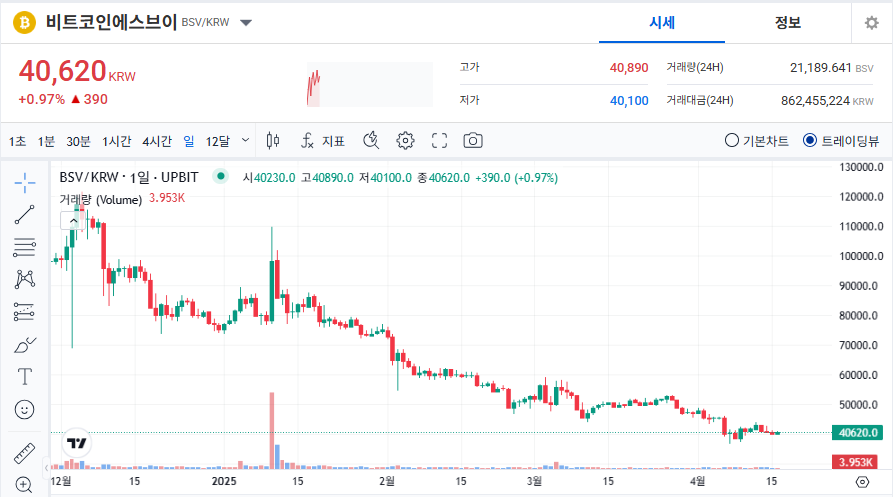Open the alert clock icon
Image resolution: width=893 pixels, height=497 pixels.
point(371,141)
